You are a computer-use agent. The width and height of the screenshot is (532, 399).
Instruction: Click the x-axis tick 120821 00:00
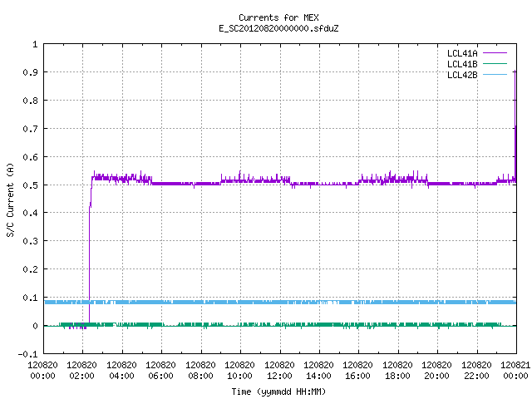[x=515, y=371]
